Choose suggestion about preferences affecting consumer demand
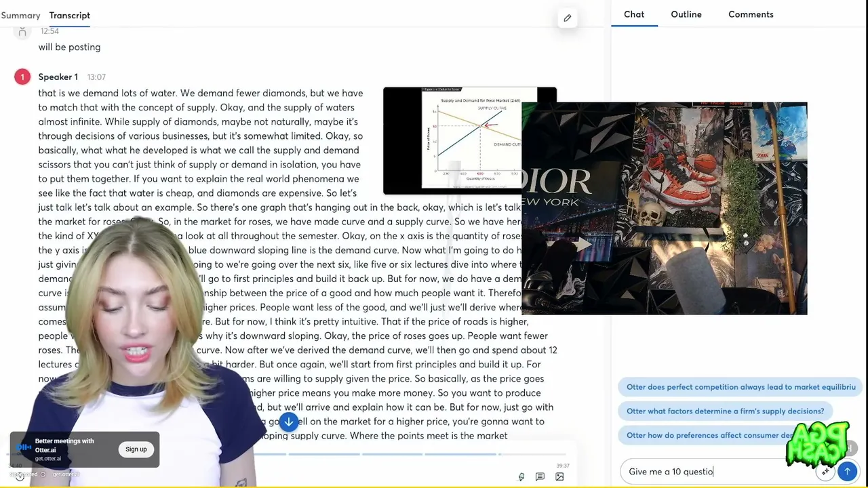868x488 pixels. click(709, 435)
